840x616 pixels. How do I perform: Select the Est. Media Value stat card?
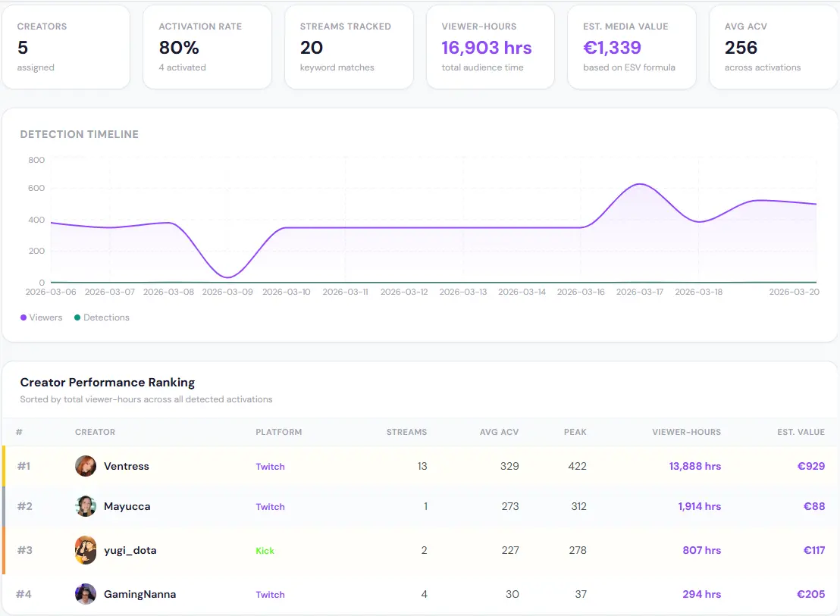click(632, 47)
